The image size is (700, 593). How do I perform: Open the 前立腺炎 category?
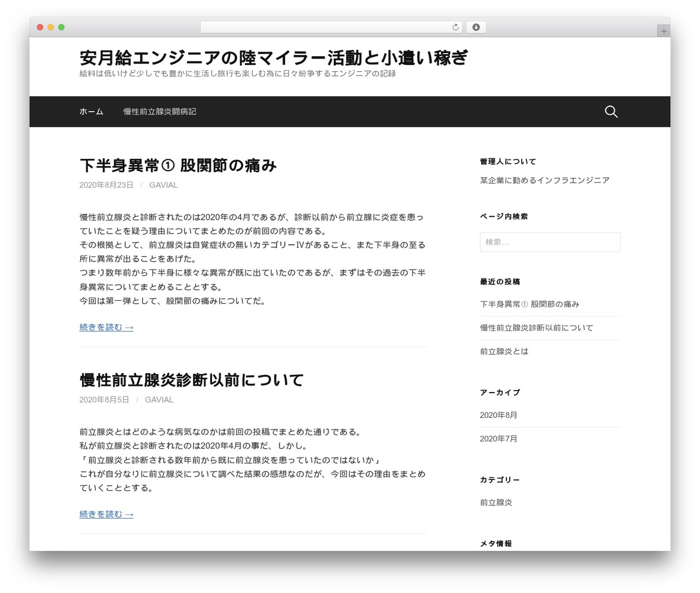click(496, 502)
